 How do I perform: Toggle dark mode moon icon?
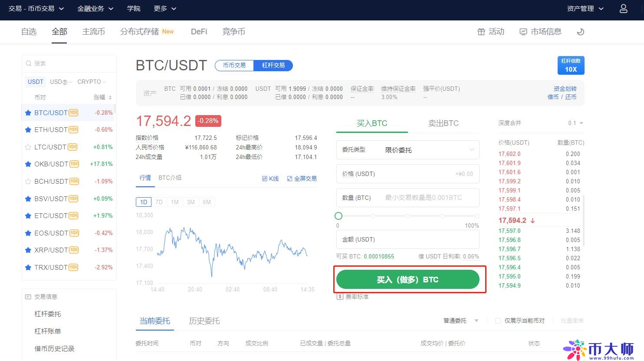[580, 32]
